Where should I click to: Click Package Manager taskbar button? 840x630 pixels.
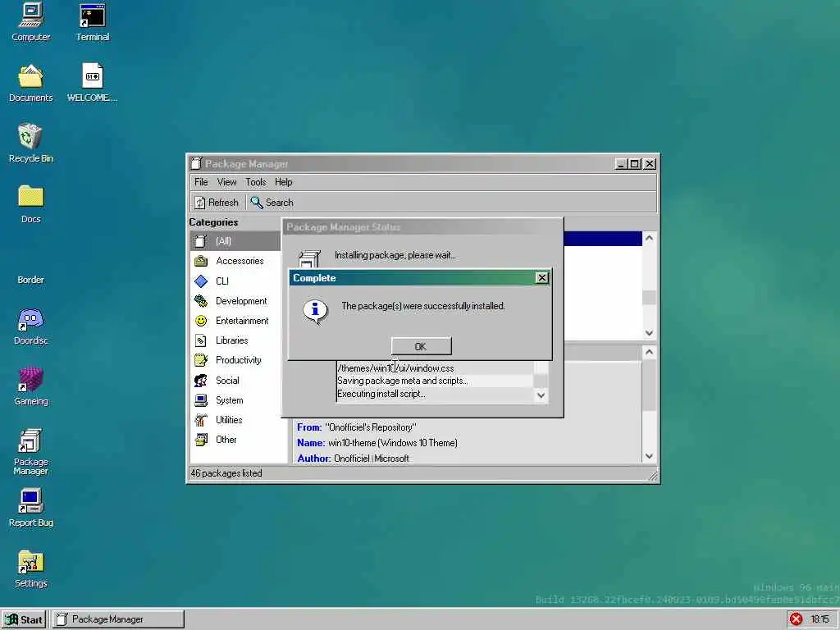(118, 619)
